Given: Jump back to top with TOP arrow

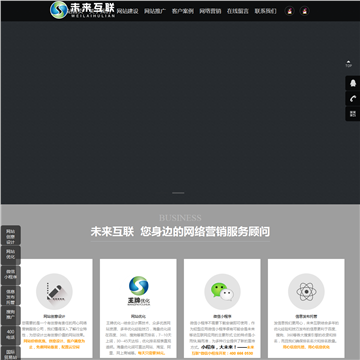Looking at the screenshot, I should (349, 64).
